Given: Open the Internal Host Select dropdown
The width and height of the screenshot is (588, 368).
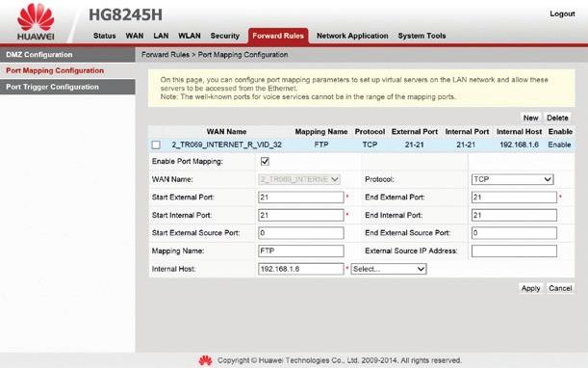Looking at the screenshot, I should [389, 269].
